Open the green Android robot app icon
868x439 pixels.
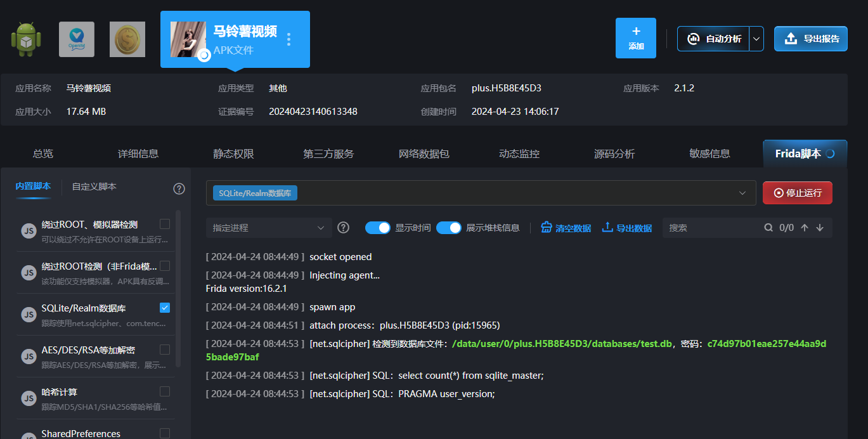[26, 39]
